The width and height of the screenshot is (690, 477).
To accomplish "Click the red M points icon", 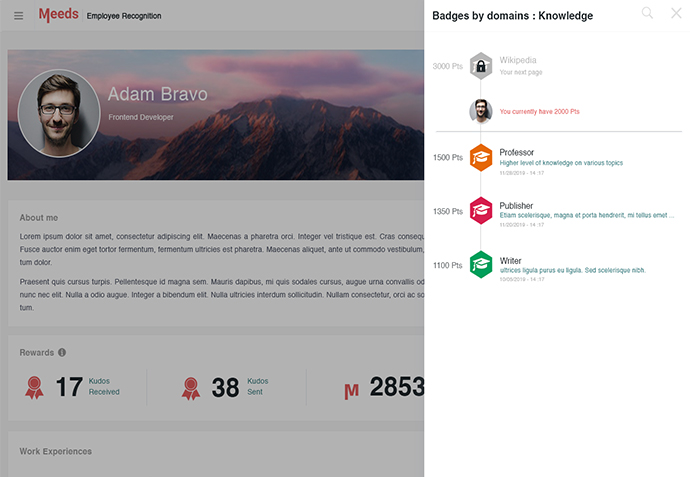I will point(351,391).
